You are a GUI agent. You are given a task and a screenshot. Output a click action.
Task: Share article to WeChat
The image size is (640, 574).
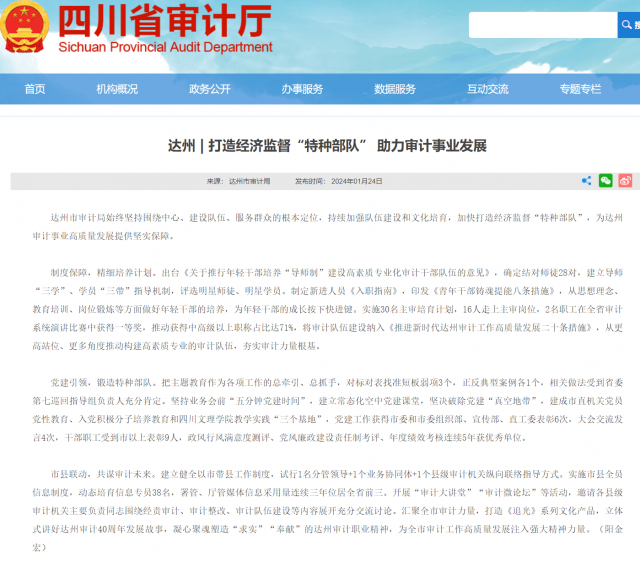click(606, 181)
